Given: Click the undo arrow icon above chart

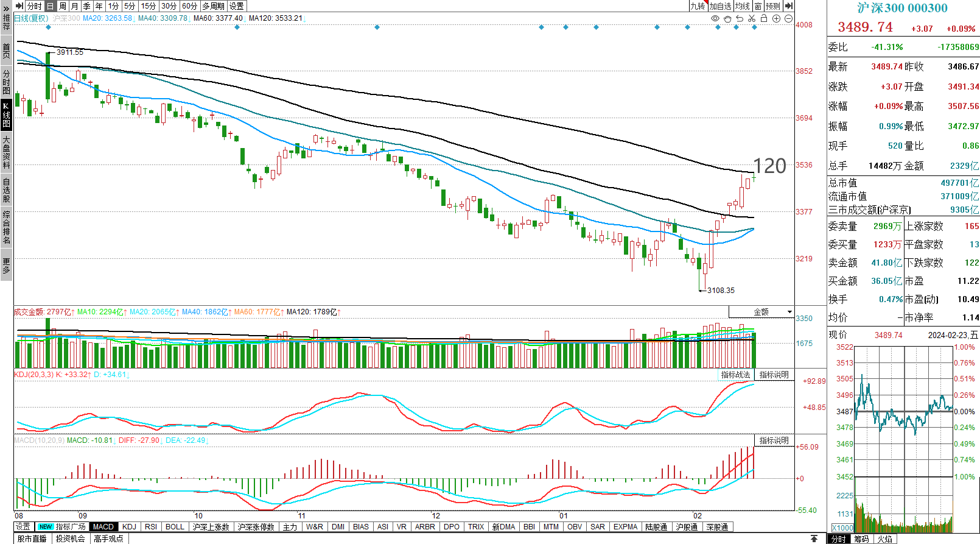Looking at the screenshot, I should [740, 18].
